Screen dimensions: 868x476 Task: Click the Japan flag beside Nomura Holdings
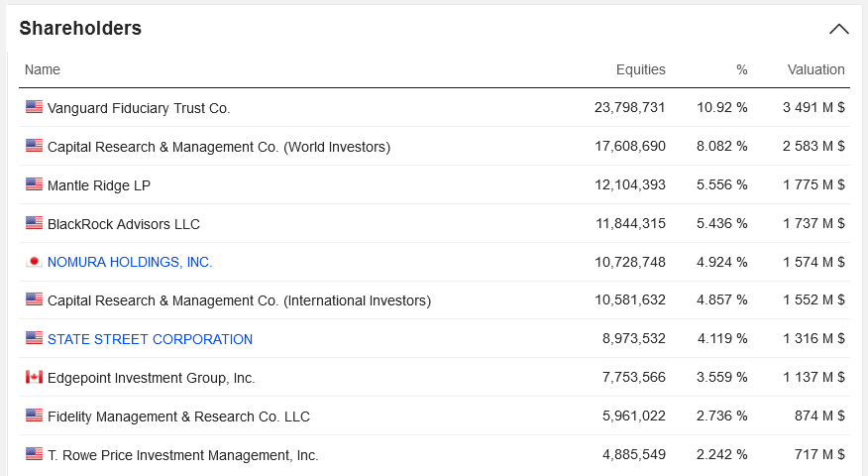tap(34, 261)
